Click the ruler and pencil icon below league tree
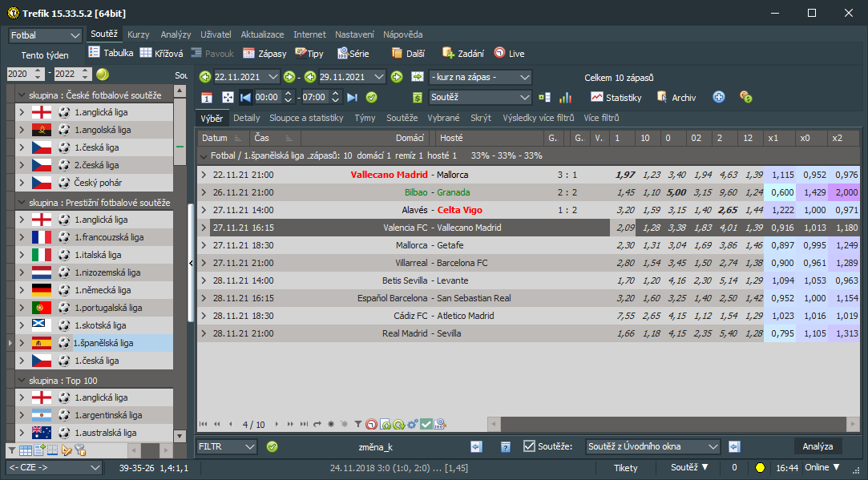Viewport: 868px width, 480px height. [x=67, y=450]
